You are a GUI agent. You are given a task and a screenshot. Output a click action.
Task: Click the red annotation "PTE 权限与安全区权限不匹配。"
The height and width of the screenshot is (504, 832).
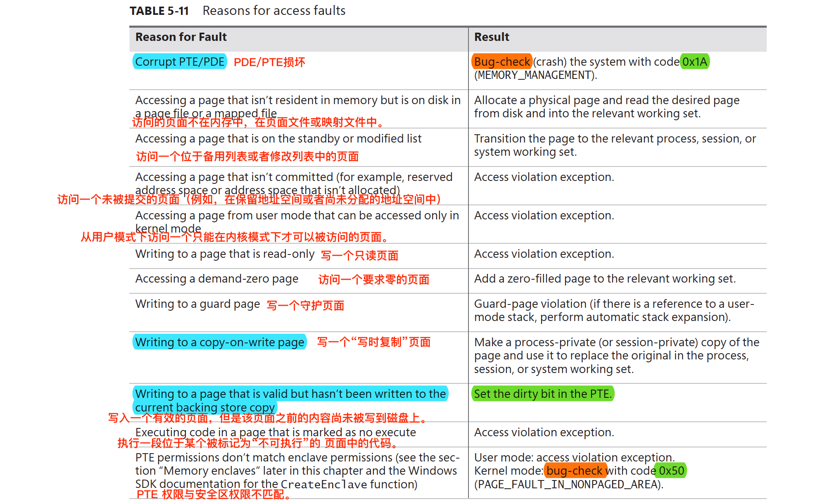tap(214, 494)
